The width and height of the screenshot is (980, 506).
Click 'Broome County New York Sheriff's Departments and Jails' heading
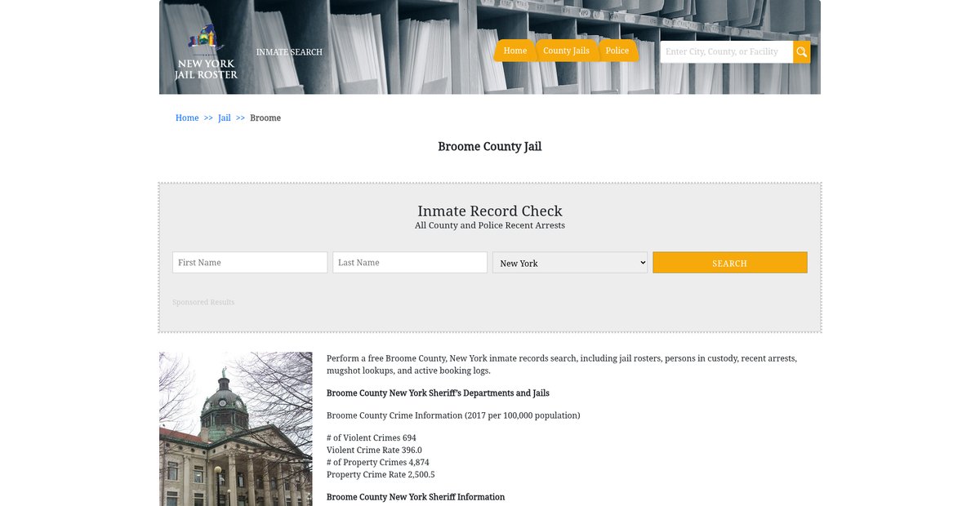[438, 393]
